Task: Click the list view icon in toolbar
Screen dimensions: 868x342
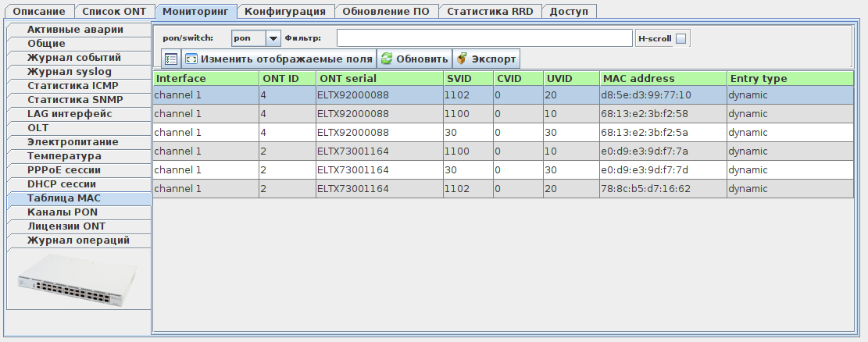Action: (x=171, y=59)
